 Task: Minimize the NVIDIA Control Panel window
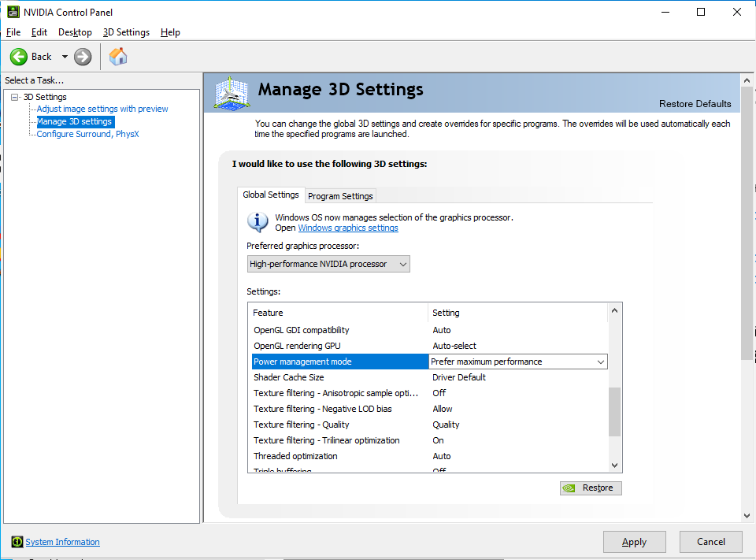tap(665, 12)
